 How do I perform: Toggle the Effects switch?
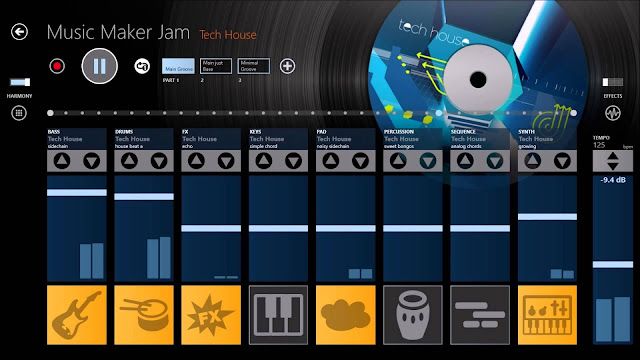613,82
